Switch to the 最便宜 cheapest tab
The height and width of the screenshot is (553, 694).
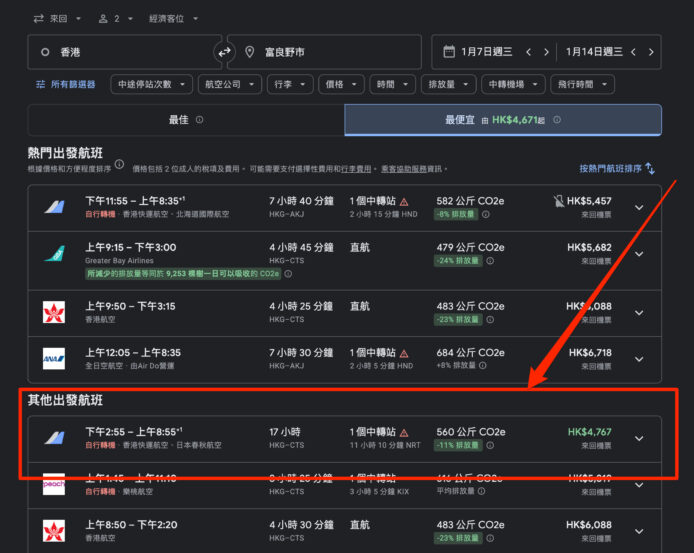(x=503, y=120)
